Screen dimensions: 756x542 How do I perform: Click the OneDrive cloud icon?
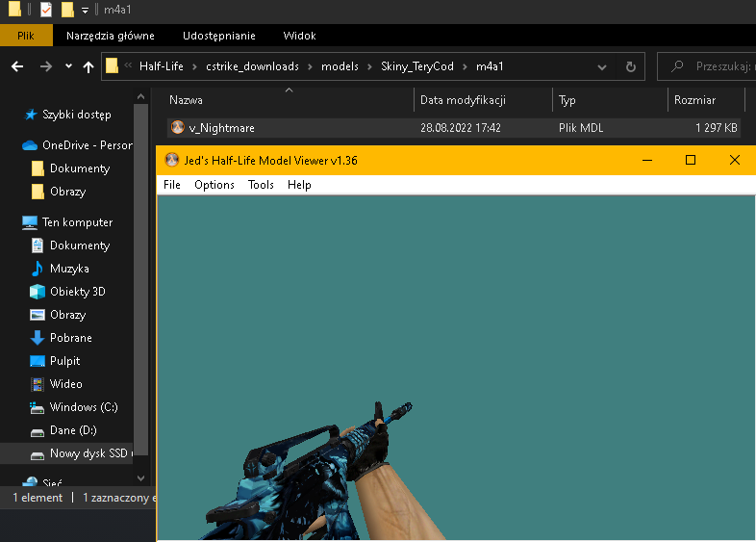click(x=30, y=145)
